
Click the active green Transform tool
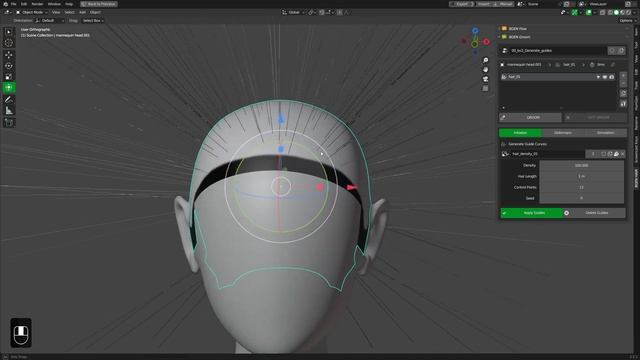point(9,88)
